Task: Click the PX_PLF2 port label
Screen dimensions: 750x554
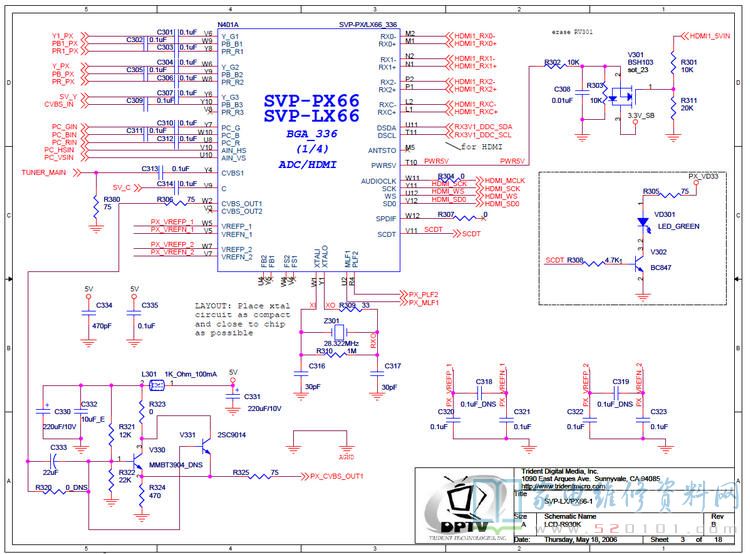Action: [x=423, y=295]
